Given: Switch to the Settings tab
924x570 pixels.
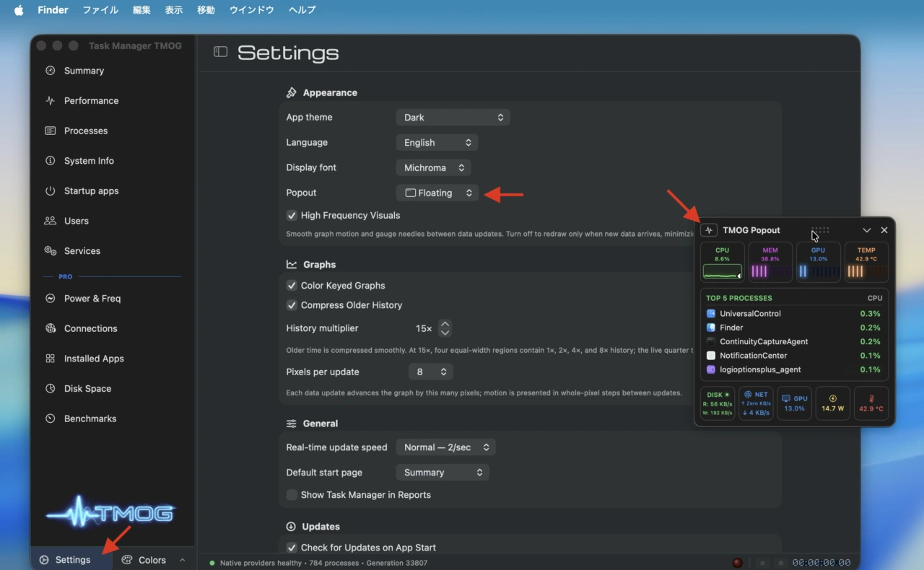Looking at the screenshot, I should (71, 560).
